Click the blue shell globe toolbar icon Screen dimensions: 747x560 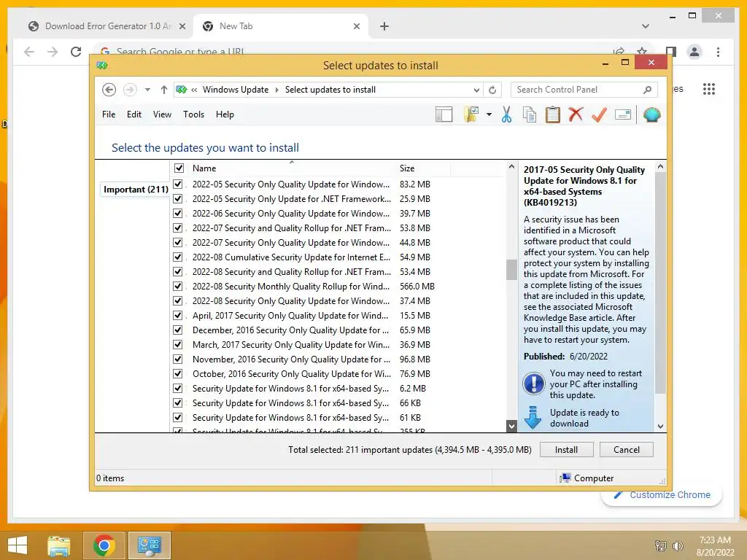click(x=651, y=114)
